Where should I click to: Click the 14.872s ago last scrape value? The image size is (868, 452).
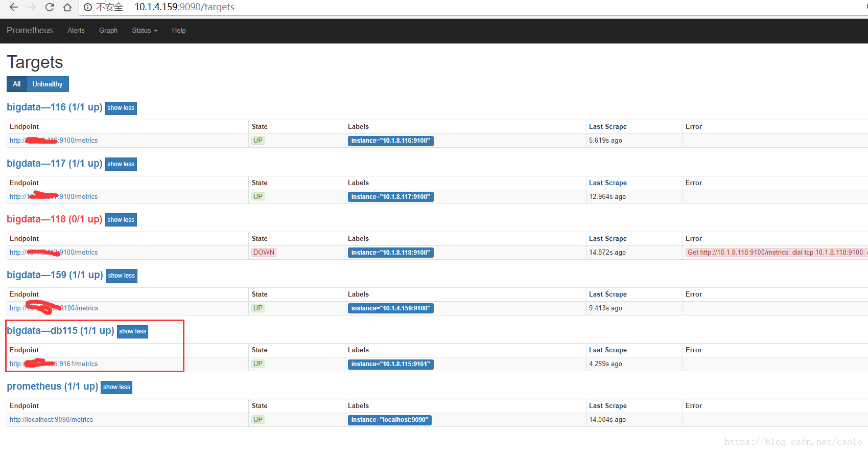coord(607,253)
